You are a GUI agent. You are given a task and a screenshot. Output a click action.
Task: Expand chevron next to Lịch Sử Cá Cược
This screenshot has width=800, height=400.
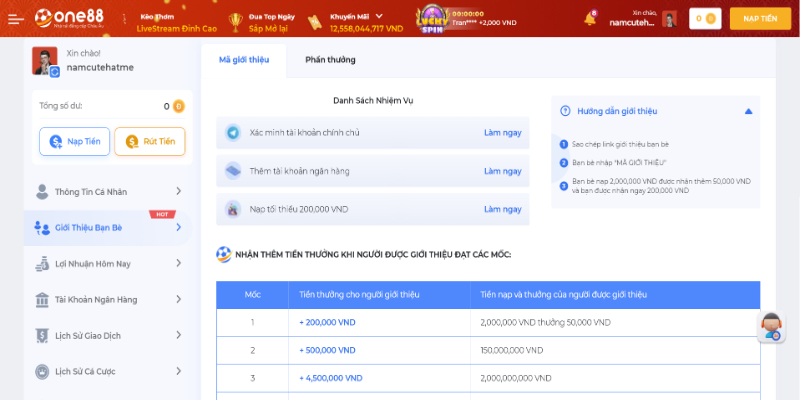[179, 371]
